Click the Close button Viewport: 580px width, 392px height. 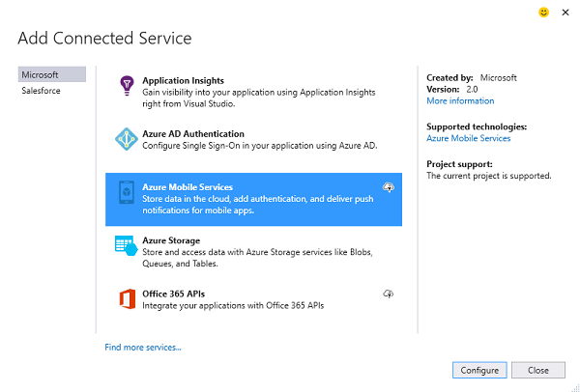(538, 370)
